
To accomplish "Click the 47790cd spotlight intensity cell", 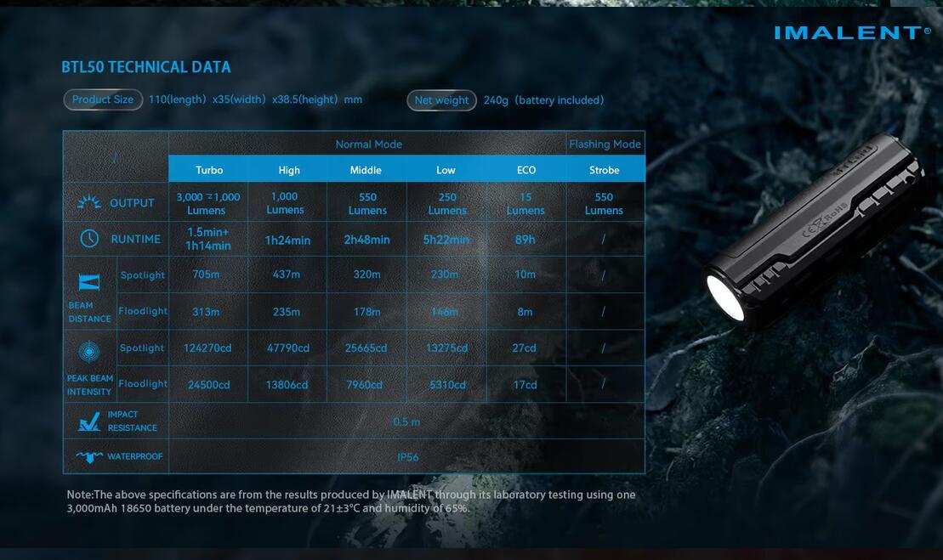I will tap(288, 348).
